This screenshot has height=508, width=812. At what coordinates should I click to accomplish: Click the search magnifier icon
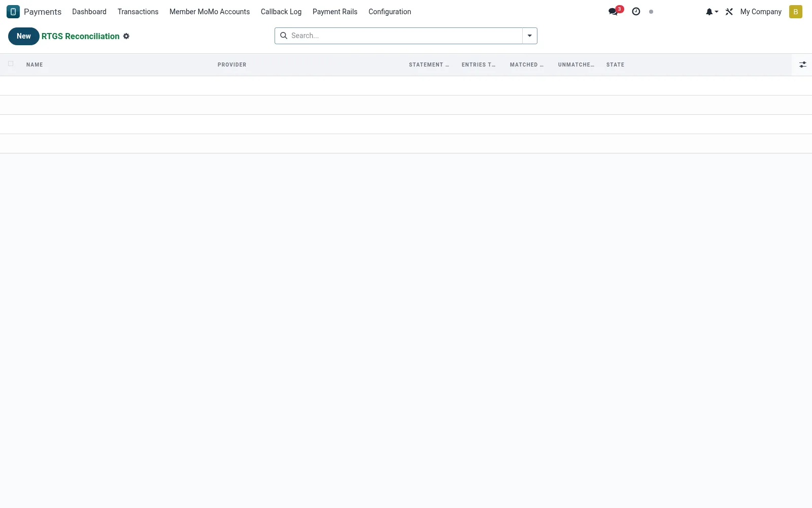point(284,36)
